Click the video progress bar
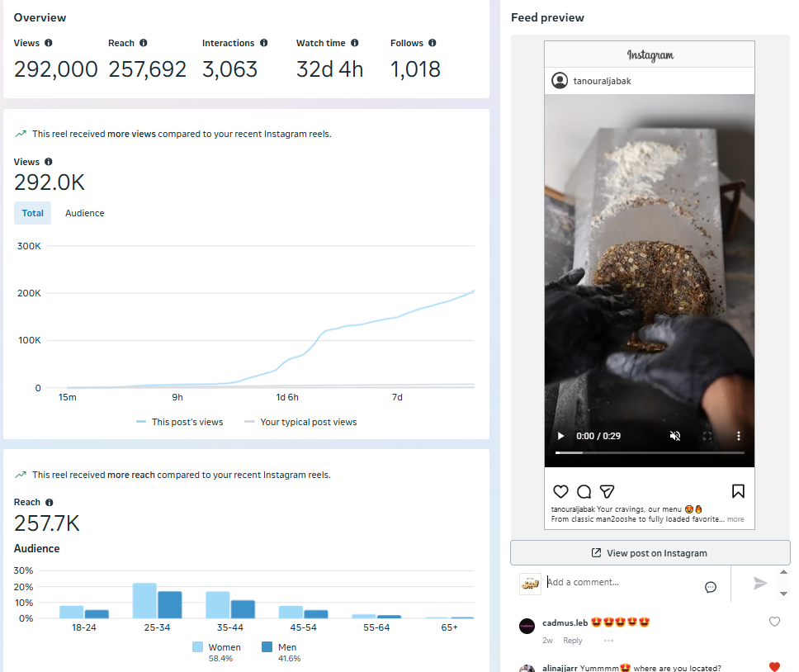This screenshot has width=799, height=672. point(650,452)
